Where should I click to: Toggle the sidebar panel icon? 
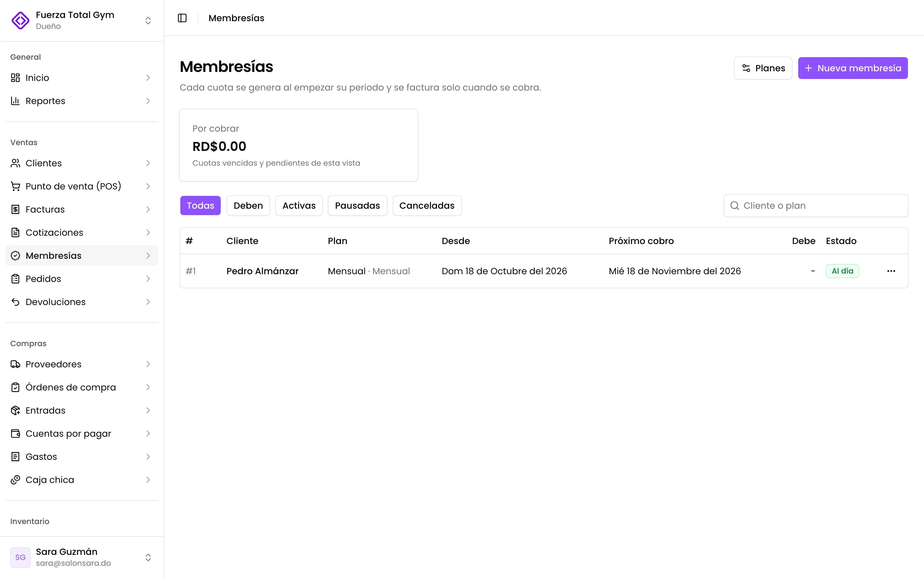click(x=182, y=18)
